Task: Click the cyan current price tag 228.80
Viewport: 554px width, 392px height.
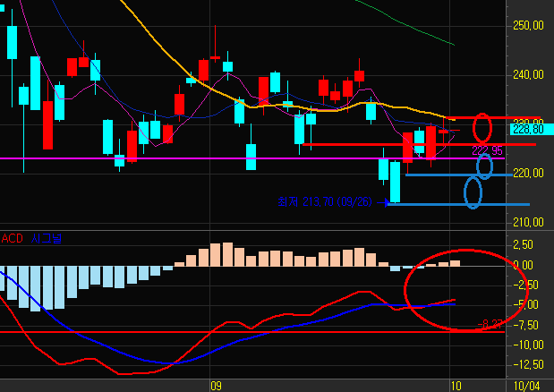Action: 530,129
